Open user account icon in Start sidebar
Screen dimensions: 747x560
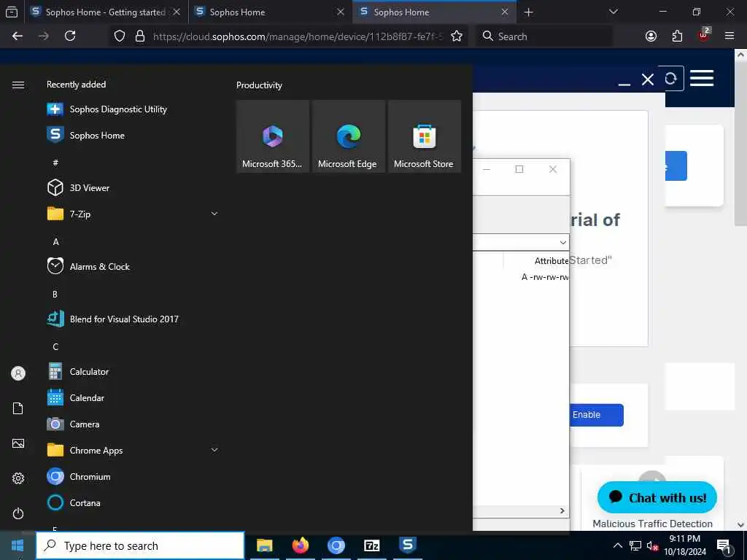click(18, 373)
